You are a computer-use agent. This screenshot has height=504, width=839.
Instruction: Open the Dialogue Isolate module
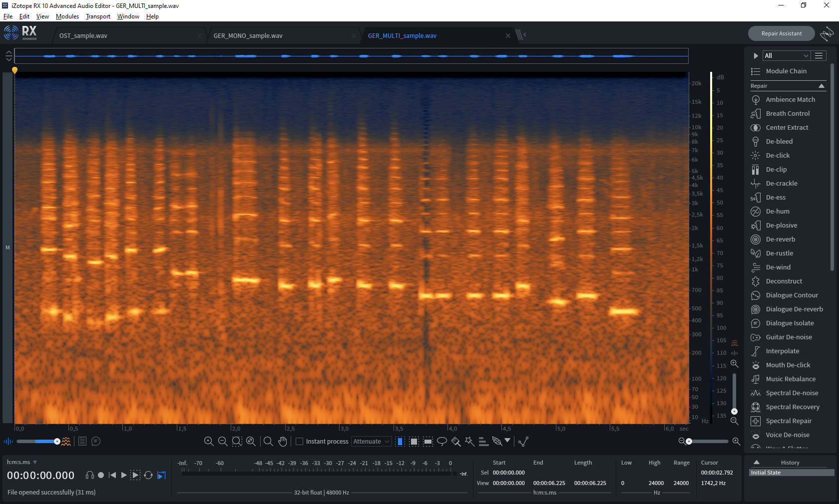click(x=790, y=323)
